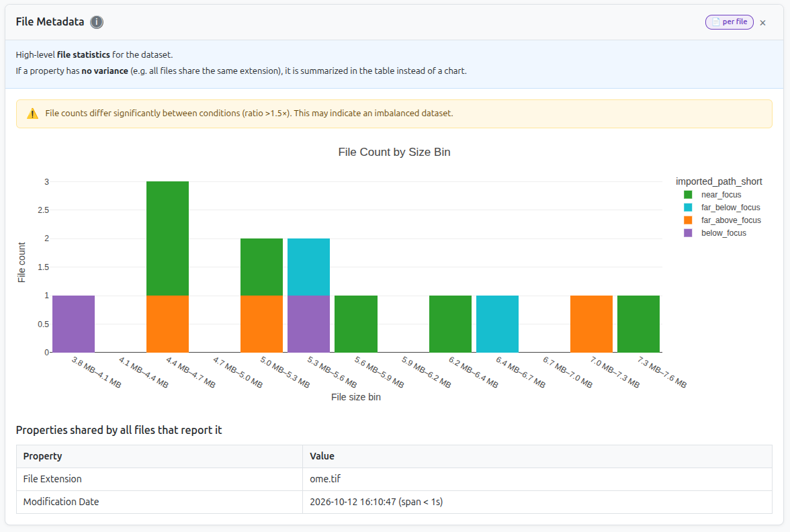
Task: Select green segment in 4.4 MB–4.7 MB bar
Action: tap(167, 238)
